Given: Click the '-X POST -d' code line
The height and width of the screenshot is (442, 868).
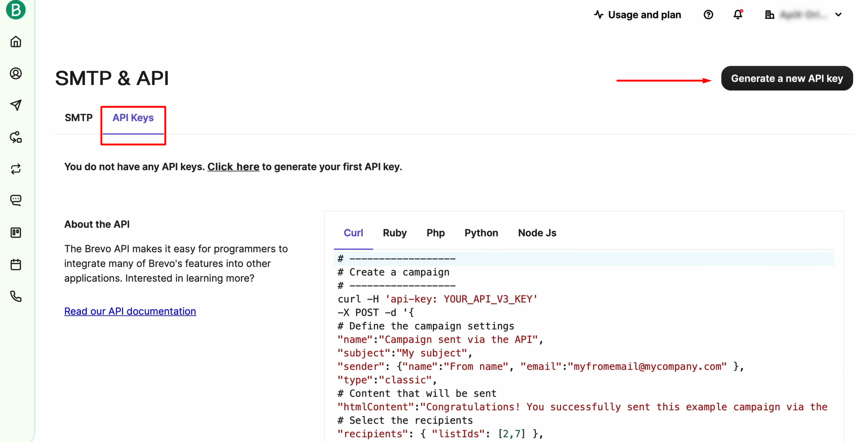Looking at the screenshot, I should coord(376,312).
